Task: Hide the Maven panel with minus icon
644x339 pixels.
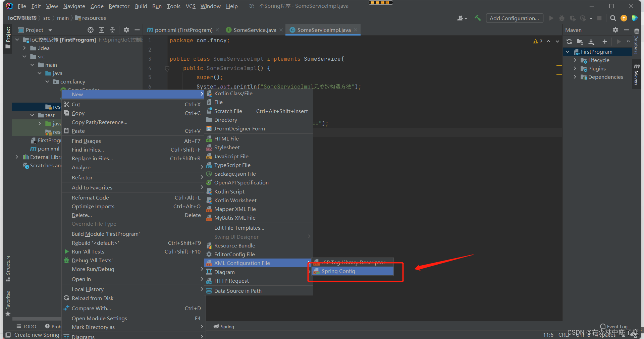Action: click(626, 30)
